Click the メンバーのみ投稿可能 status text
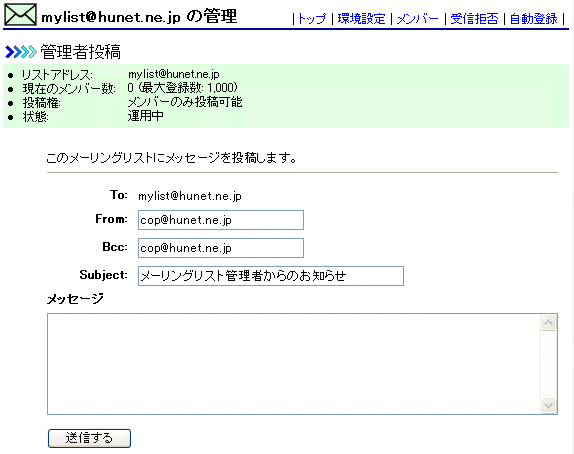The image size is (574, 454). tap(185, 102)
